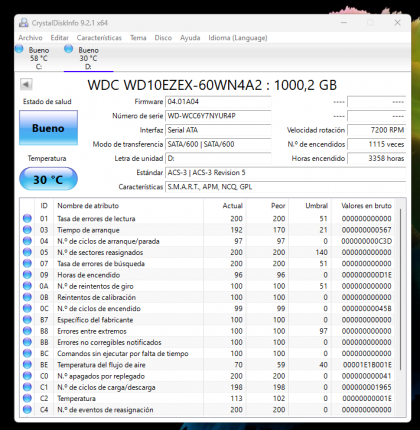Click status circle for attribute 01
The image size is (420, 430).
[27, 219]
